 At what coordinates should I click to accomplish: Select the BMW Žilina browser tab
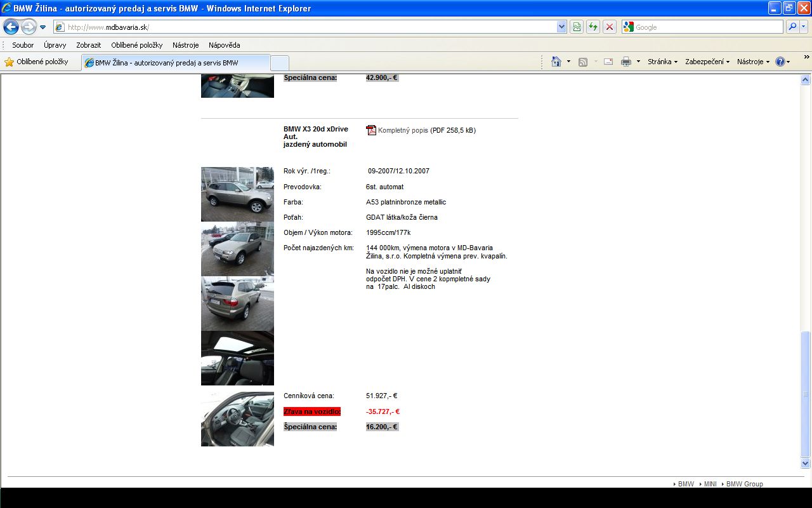pyautogui.click(x=176, y=63)
